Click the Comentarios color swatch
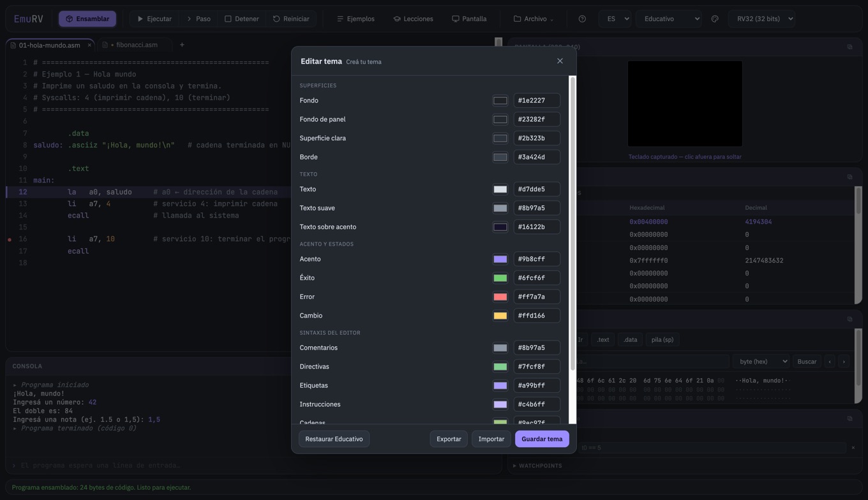 (500, 348)
